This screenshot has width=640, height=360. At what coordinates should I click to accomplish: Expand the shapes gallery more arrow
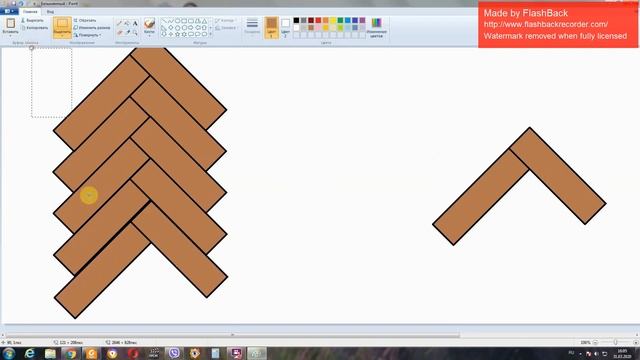click(211, 35)
